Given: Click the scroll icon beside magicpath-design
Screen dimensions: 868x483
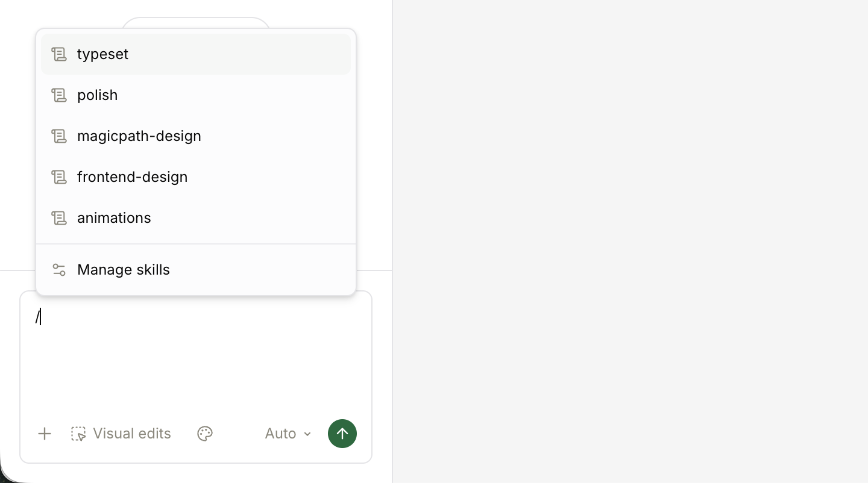Looking at the screenshot, I should (x=58, y=136).
